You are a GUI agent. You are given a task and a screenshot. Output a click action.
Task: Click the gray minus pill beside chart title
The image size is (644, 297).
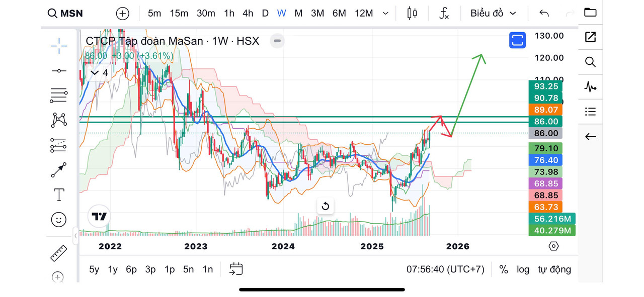pyautogui.click(x=277, y=41)
